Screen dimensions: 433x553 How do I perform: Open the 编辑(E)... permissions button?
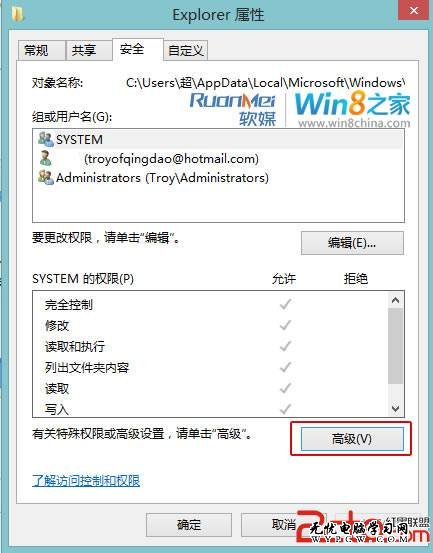click(x=352, y=243)
